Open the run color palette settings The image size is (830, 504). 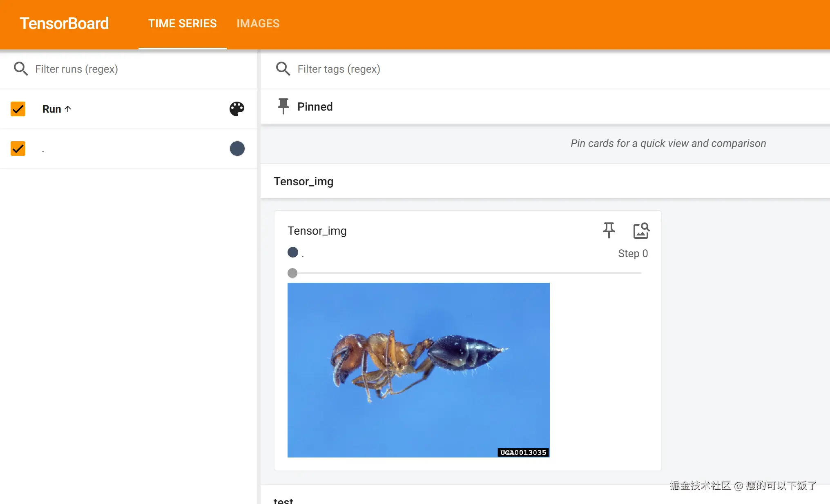(x=237, y=109)
